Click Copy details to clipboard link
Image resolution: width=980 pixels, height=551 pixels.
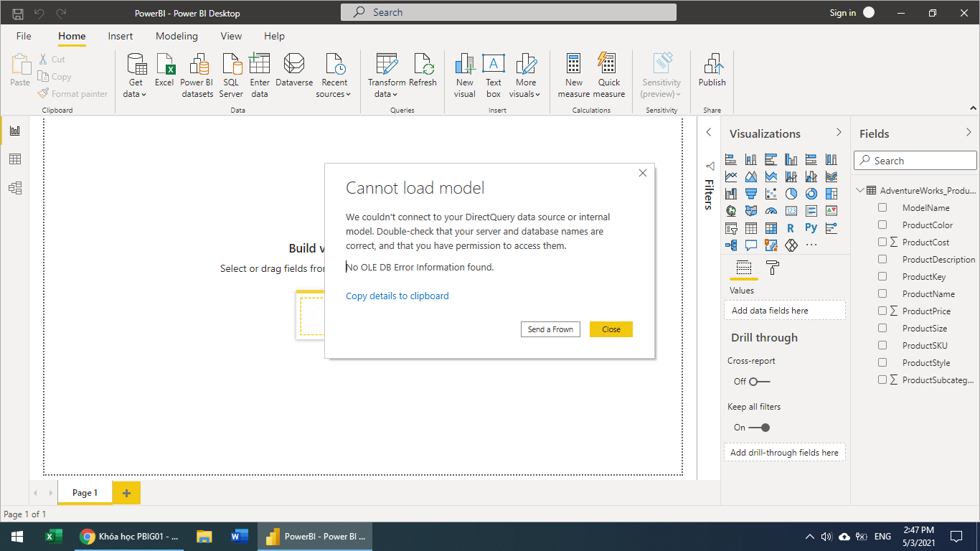tap(397, 296)
